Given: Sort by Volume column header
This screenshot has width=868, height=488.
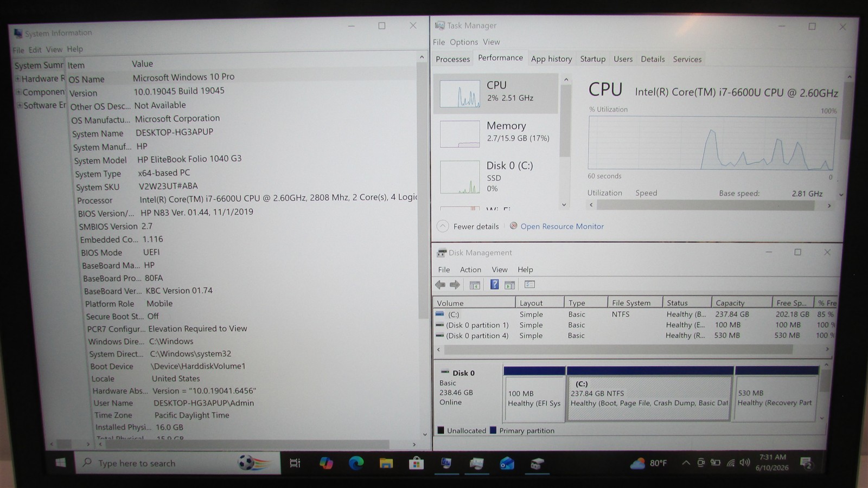Looking at the screenshot, I should pyautogui.click(x=474, y=303).
